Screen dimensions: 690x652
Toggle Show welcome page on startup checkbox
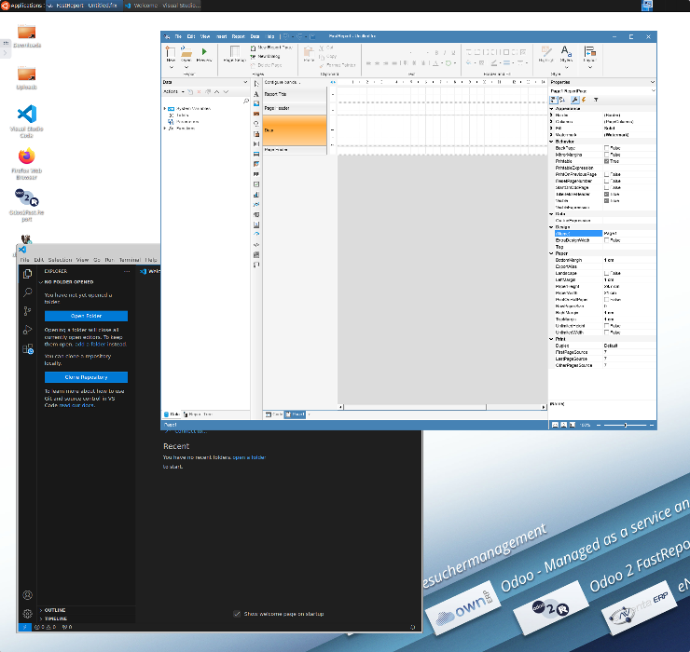(x=237, y=614)
